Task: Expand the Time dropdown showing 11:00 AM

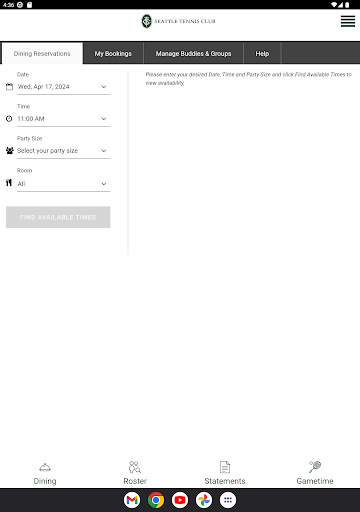Action: point(64,119)
